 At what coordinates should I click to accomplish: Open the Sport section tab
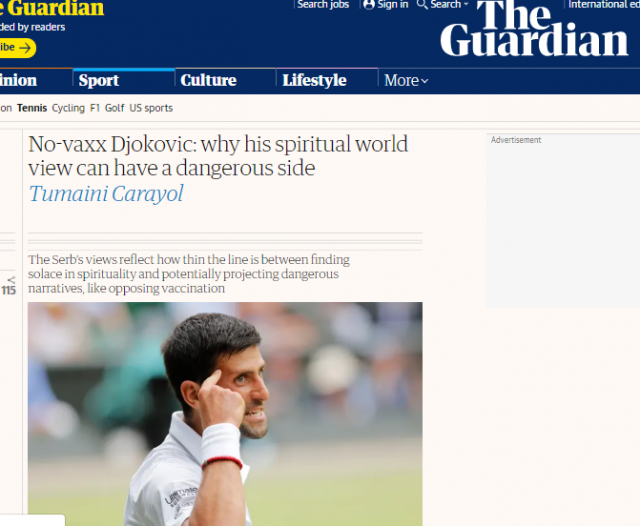99,80
